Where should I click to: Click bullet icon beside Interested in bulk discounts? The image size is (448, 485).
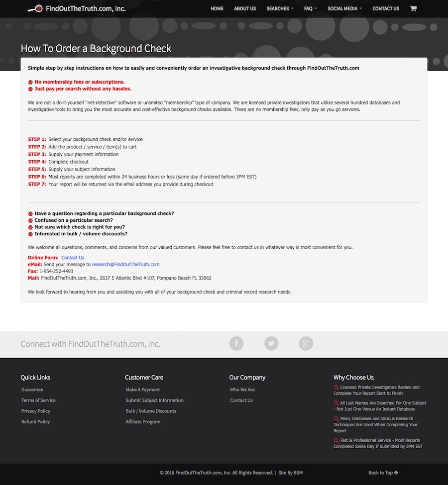click(30, 234)
